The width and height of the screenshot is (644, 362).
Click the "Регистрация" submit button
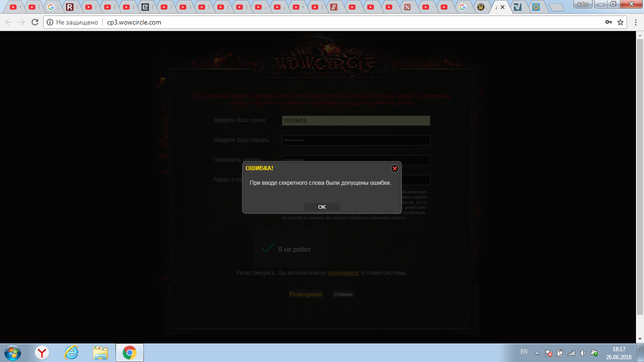(x=305, y=294)
